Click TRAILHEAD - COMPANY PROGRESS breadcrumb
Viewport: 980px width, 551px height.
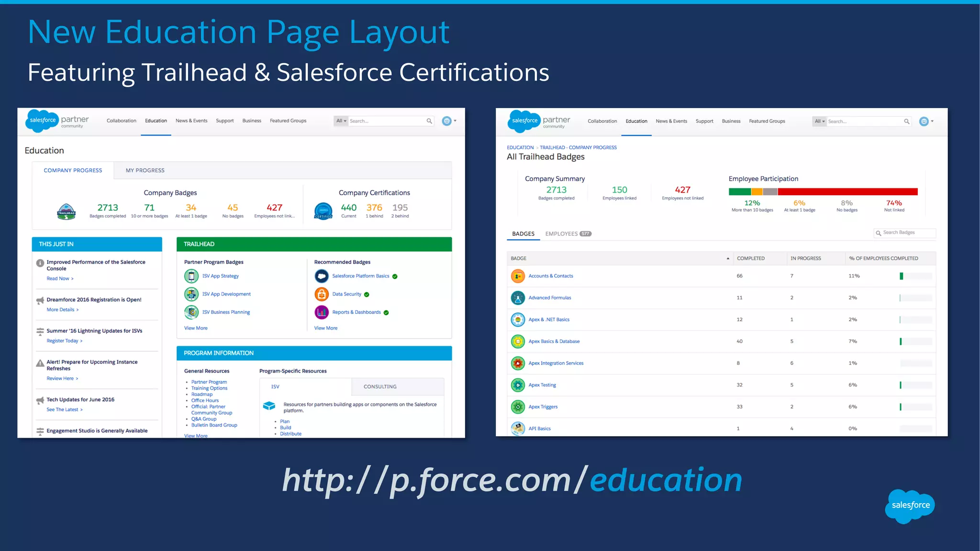[x=578, y=148]
